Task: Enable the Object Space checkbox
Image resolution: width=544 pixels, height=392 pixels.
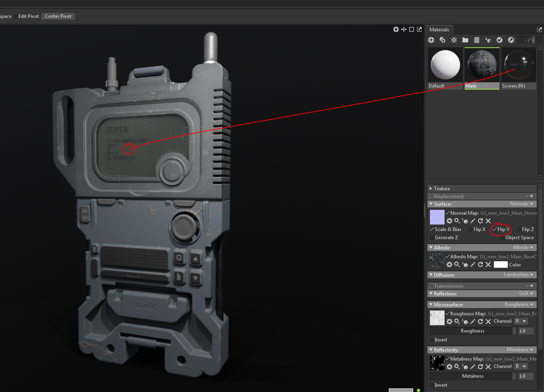Action: [502, 238]
